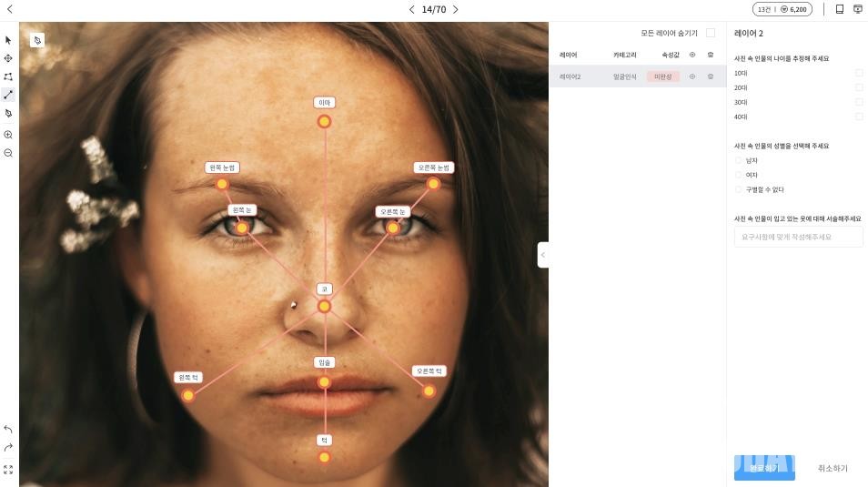The width and height of the screenshot is (868, 487).
Task: Select the 여자 gender radio option
Action: point(739,175)
